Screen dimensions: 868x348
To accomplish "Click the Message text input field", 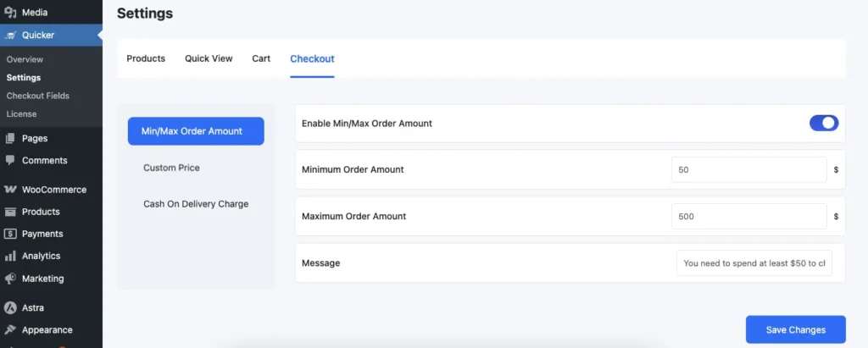I will click(x=754, y=263).
